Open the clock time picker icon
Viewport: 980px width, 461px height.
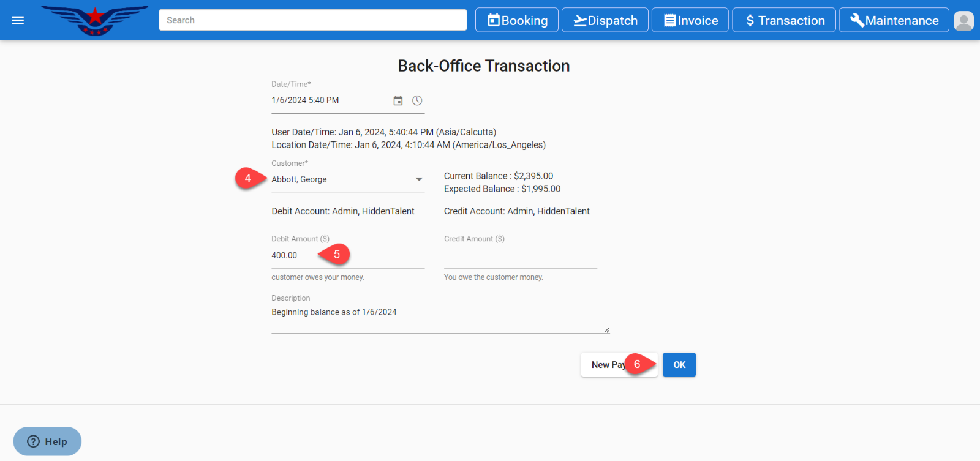pyautogui.click(x=417, y=101)
